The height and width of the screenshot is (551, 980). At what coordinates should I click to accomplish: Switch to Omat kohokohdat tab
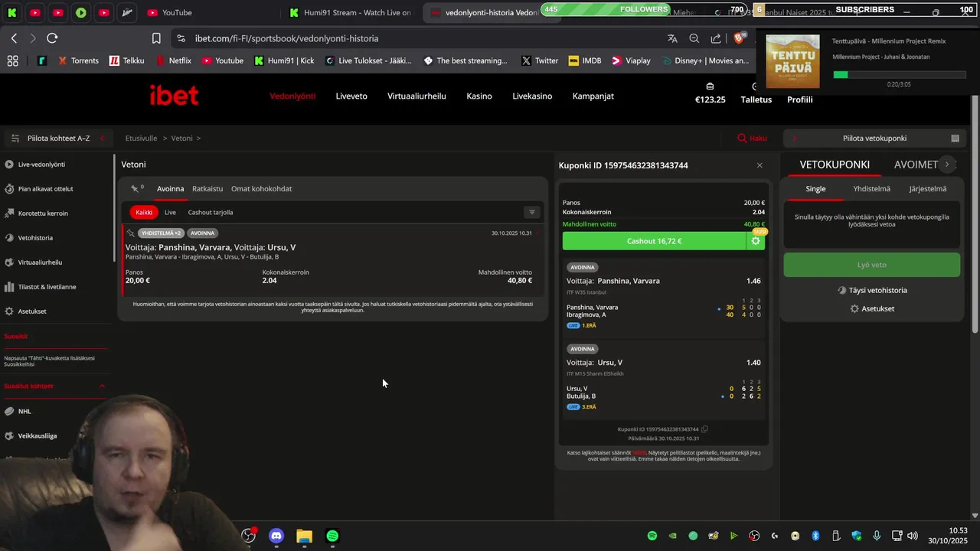pyautogui.click(x=261, y=189)
